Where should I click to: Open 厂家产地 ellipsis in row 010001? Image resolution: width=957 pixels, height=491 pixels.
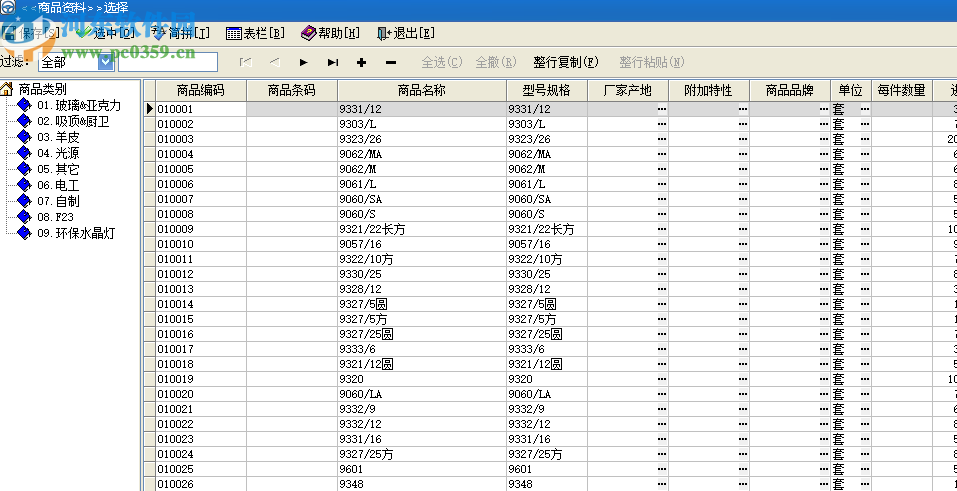[x=662, y=109]
